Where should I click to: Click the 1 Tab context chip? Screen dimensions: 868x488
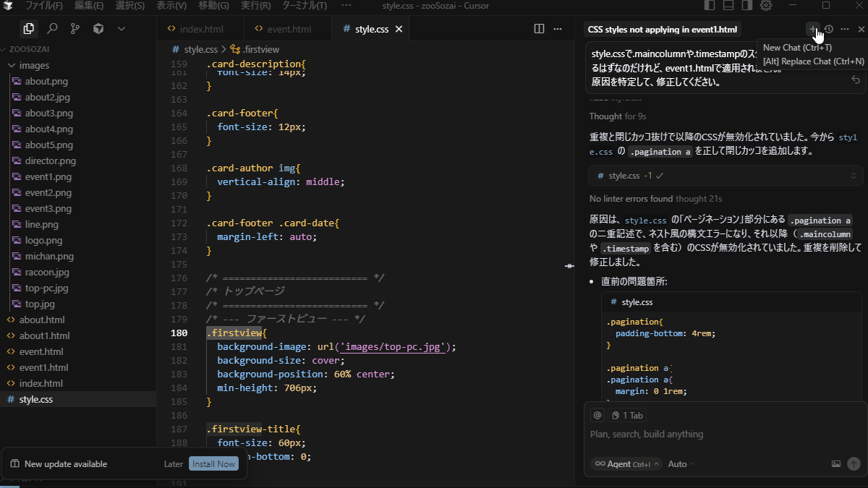626,415
